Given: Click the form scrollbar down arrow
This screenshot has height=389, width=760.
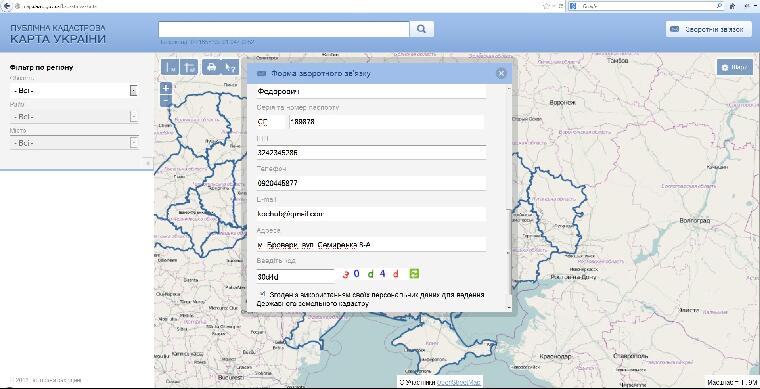Looking at the screenshot, I should click(508, 307).
